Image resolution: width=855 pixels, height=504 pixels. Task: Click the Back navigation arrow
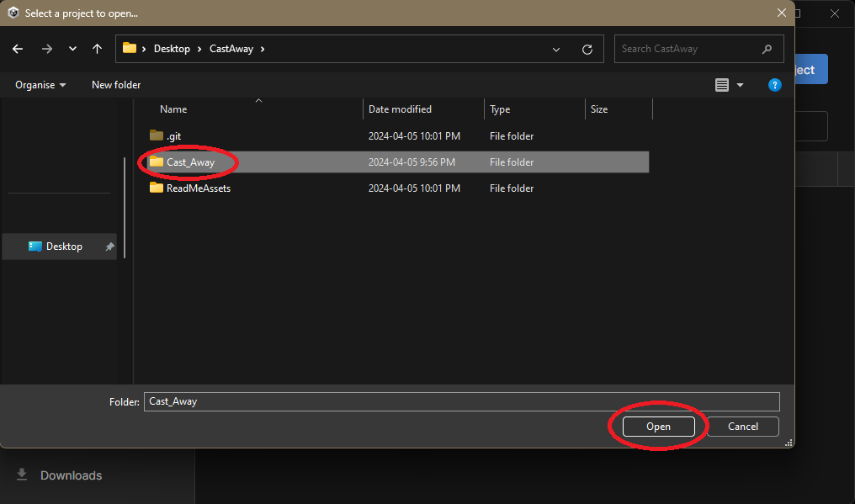click(x=18, y=49)
